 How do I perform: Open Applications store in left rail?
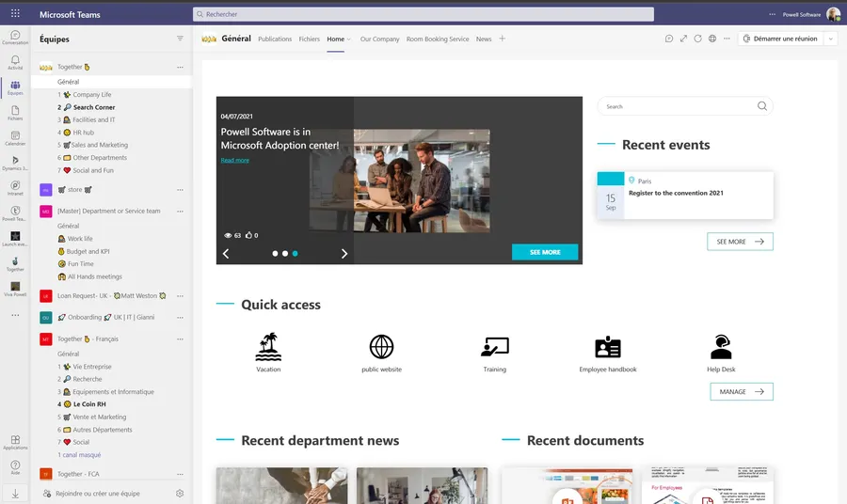(x=15, y=443)
